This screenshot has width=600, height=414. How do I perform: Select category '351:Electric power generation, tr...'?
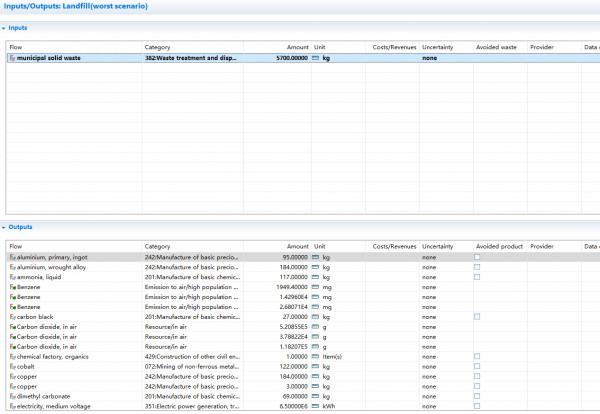coord(192,406)
